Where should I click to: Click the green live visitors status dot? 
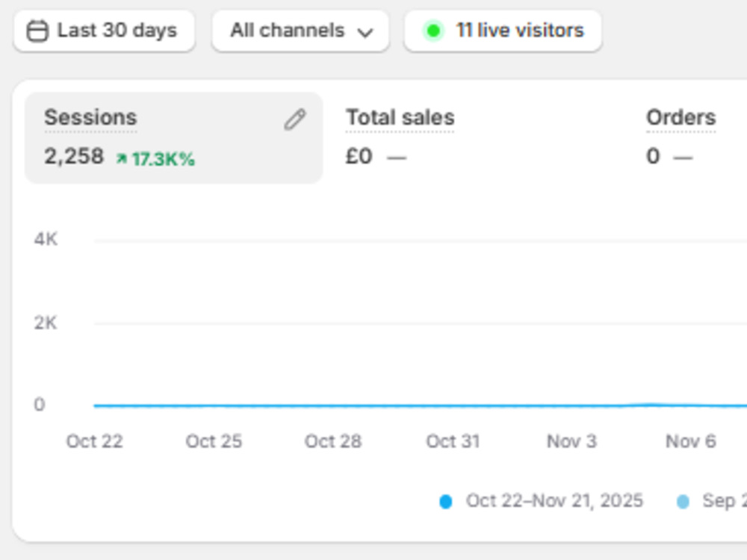click(x=433, y=31)
